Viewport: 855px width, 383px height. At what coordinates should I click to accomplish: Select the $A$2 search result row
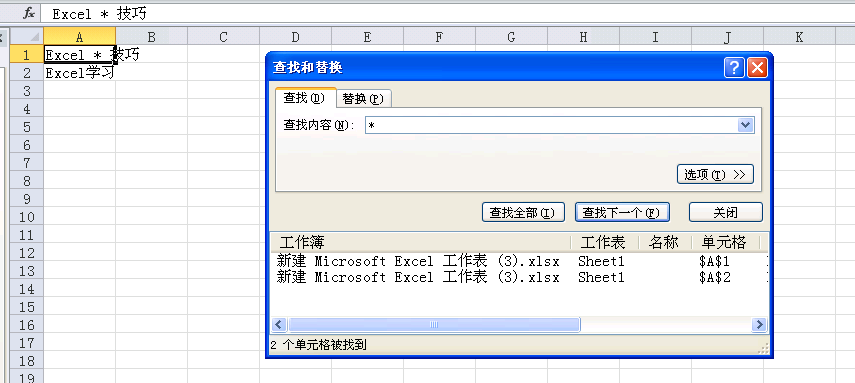(519, 278)
